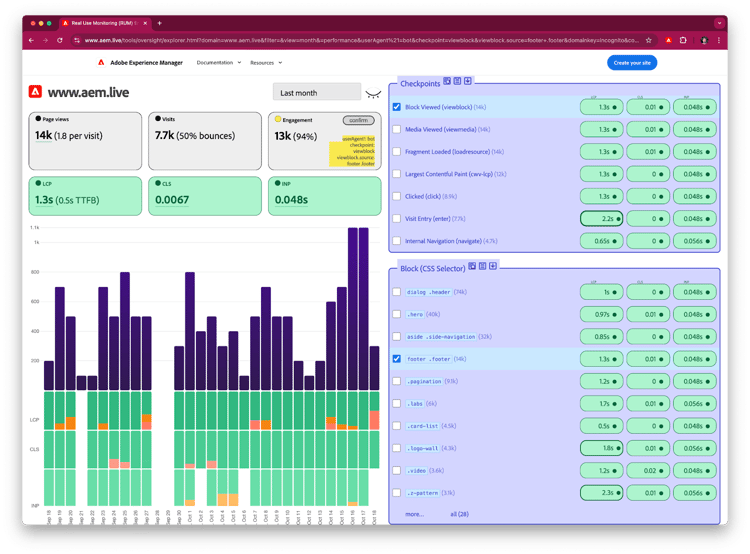Click the confirm button in Engagement card
The image size is (750, 554).
[358, 120]
